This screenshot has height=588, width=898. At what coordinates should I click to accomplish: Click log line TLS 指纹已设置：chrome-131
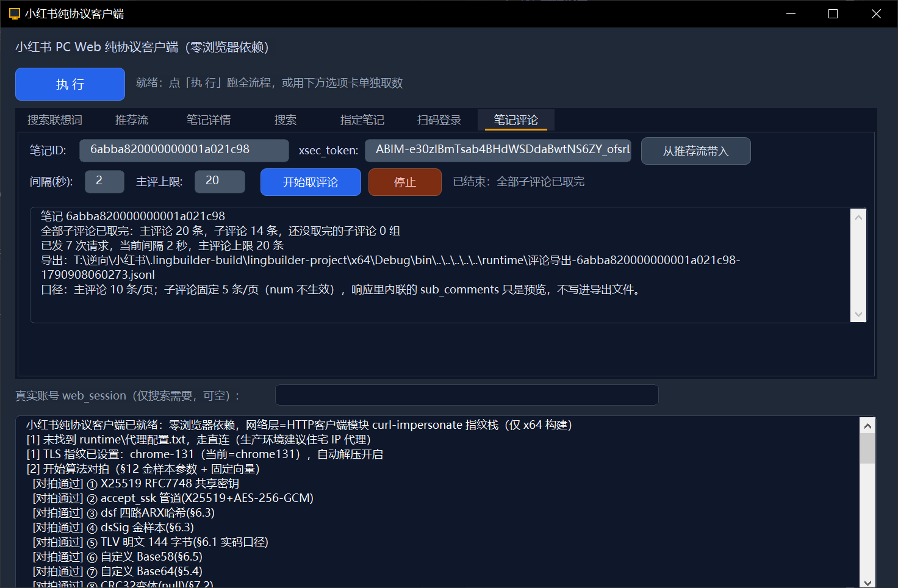tap(204, 454)
